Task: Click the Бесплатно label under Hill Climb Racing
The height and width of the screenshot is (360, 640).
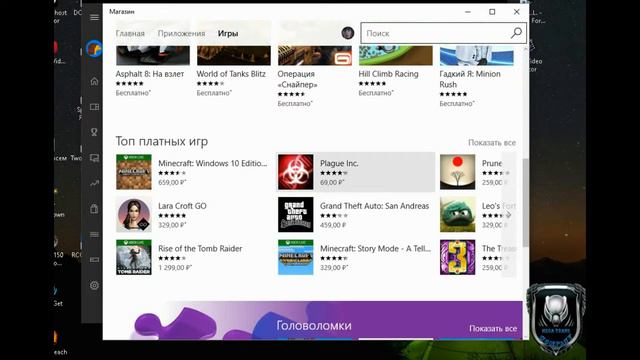Action: click(x=376, y=93)
